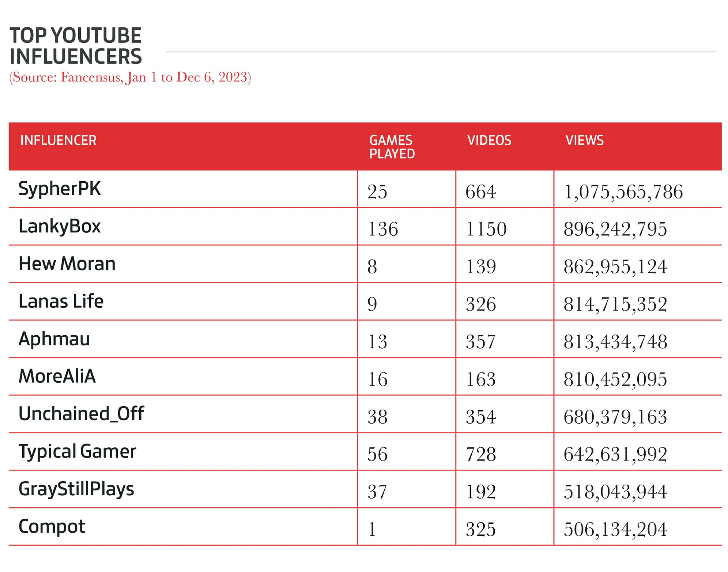
Task: Select Compot's views figure 506,134,204
Action: [615, 530]
